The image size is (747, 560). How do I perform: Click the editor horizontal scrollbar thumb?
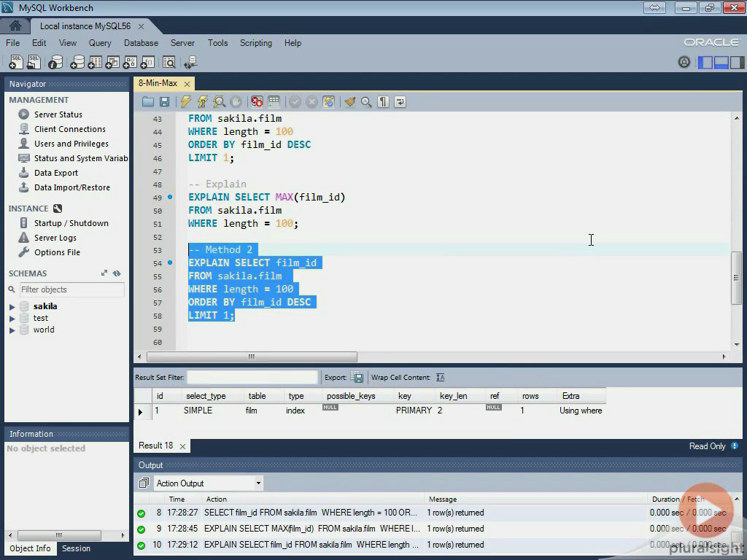point(252,357)
